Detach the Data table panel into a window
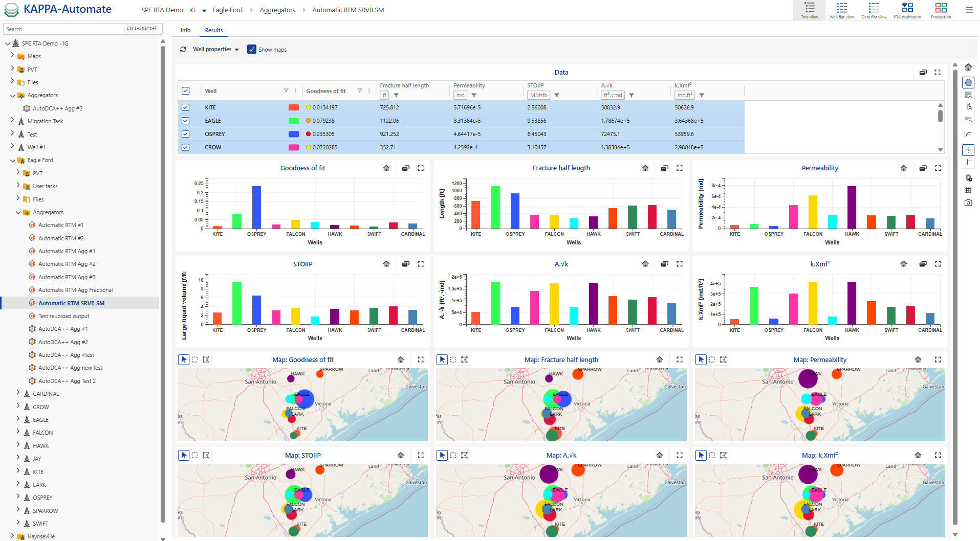Viewport: 980px width, 541px height. [x=923, y=73]
